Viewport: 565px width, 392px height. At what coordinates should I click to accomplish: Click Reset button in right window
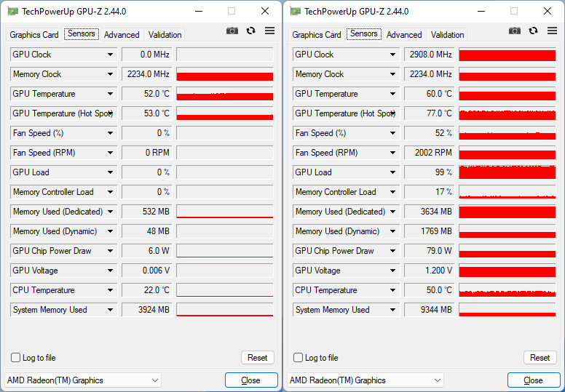point(540,357)
